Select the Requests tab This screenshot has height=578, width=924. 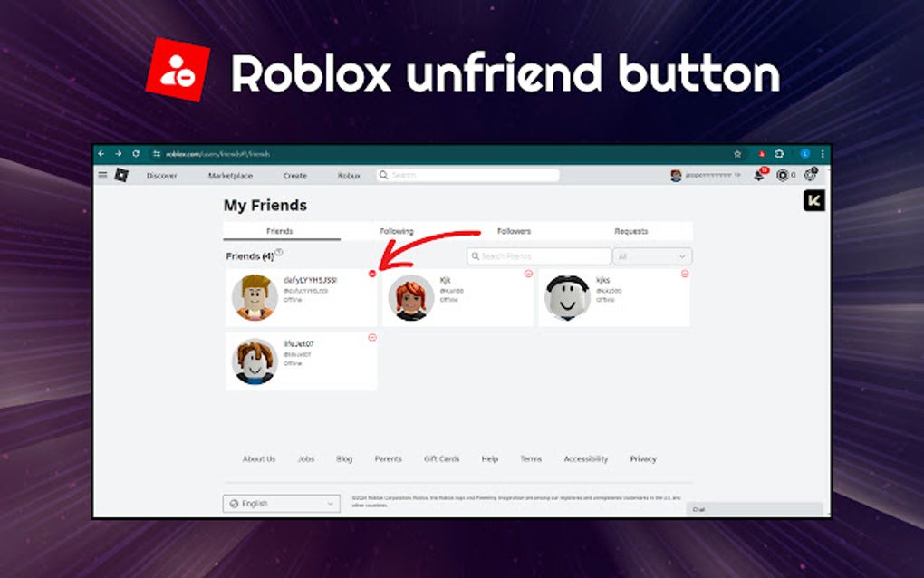[630, 231]
